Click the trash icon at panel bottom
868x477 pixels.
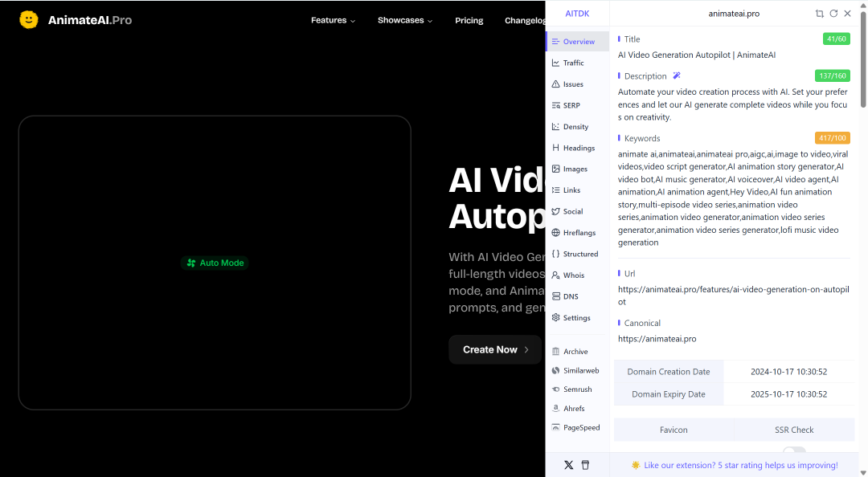click(x=585, y=465)
